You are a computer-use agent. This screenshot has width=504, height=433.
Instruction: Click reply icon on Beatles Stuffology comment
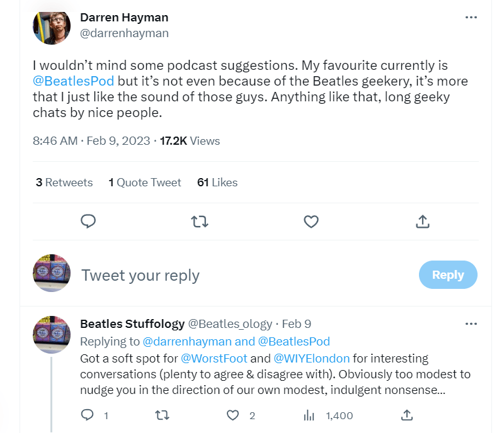click(88, 415)
